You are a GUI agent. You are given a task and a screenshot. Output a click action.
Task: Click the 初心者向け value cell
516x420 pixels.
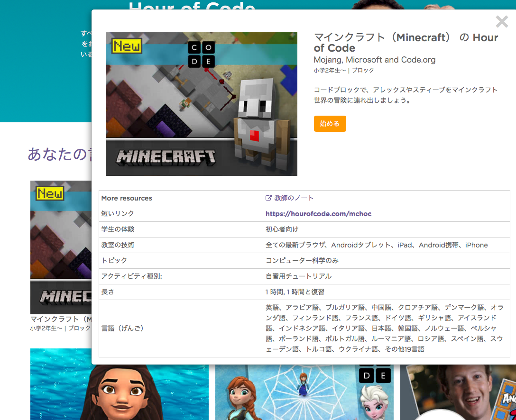point(387,229)
